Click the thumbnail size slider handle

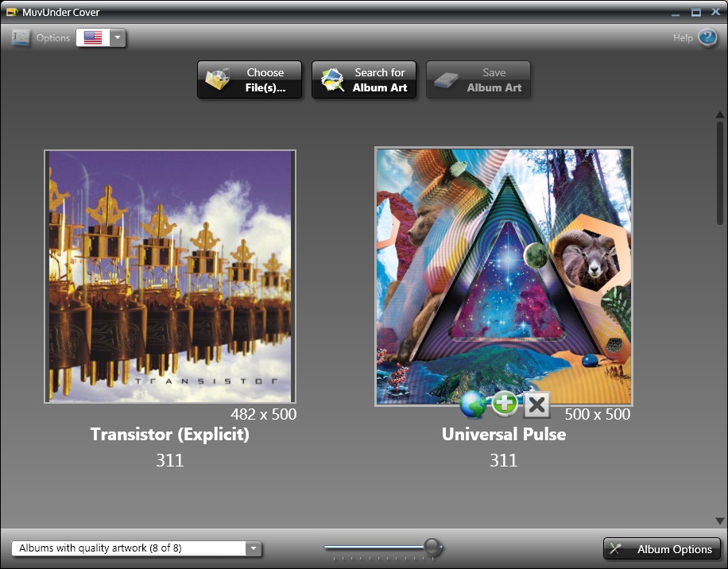[432, 547]
